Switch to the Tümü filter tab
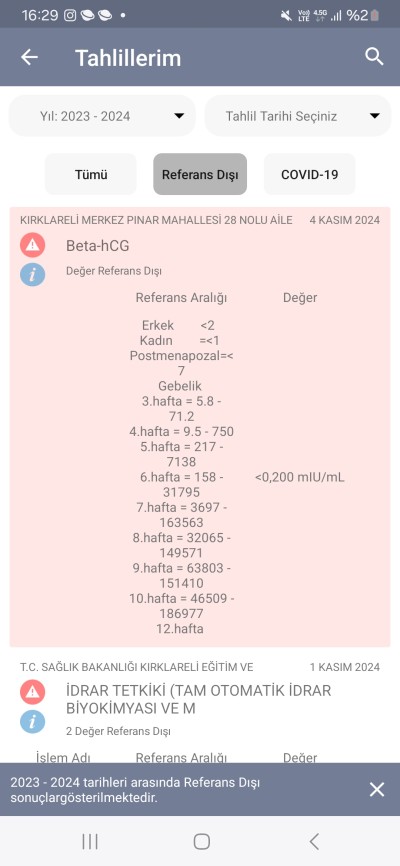The height and width of the screenshot is (866, 400). 91,174
